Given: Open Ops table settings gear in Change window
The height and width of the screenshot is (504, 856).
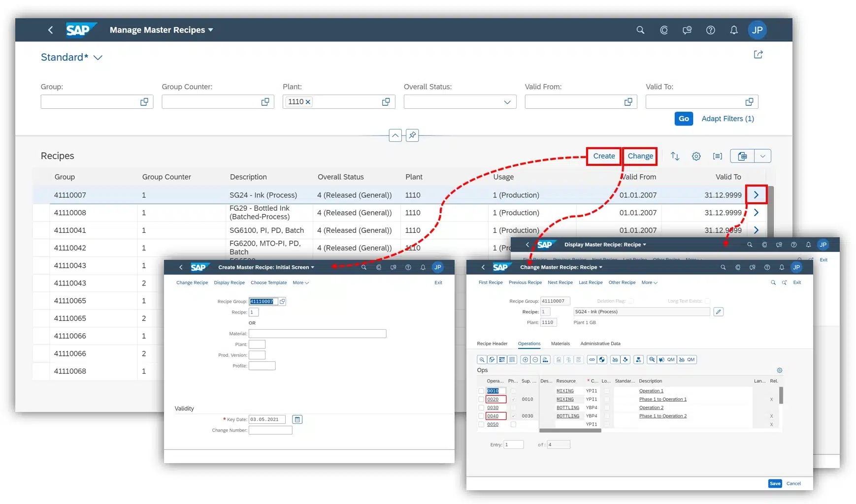Looking at the screenshot, I should pos(779,370).
